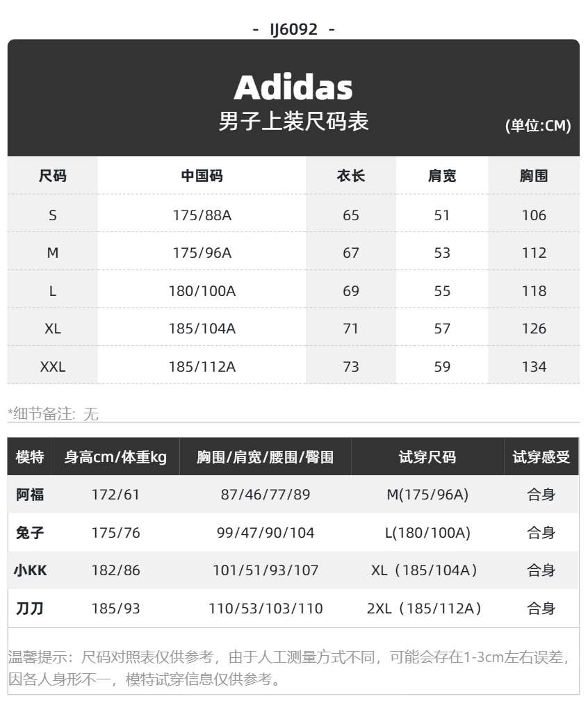
Task: Click the 试穿尺码 column header
Action: (427, 457)
